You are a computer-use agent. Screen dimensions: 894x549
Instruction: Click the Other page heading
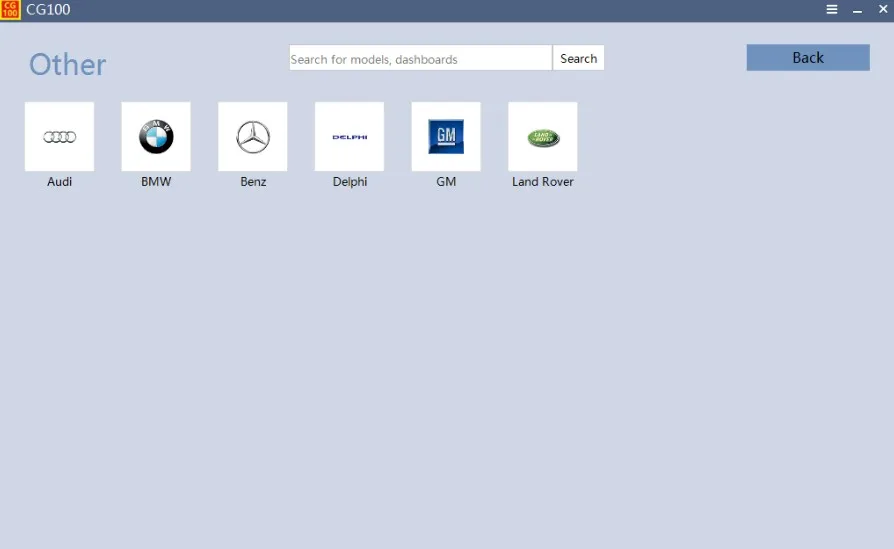pos(67,64)
